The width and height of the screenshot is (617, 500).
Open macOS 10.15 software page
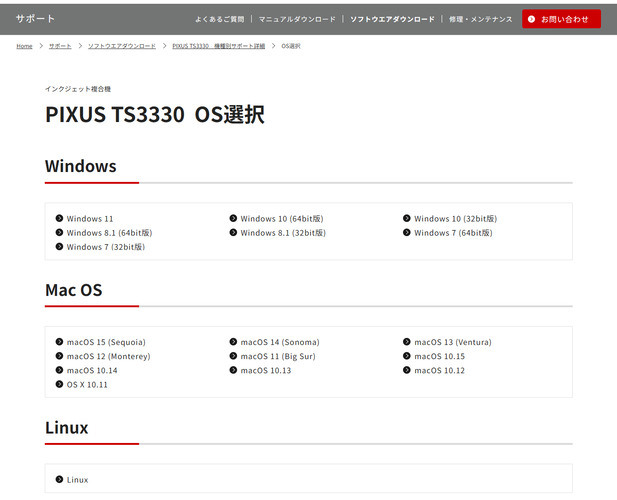(439, 356)
